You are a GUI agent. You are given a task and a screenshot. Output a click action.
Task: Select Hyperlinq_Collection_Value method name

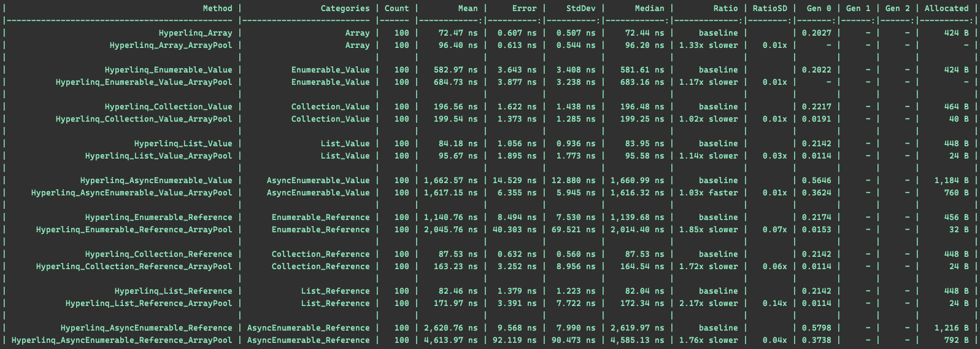(x=169, y=107)
